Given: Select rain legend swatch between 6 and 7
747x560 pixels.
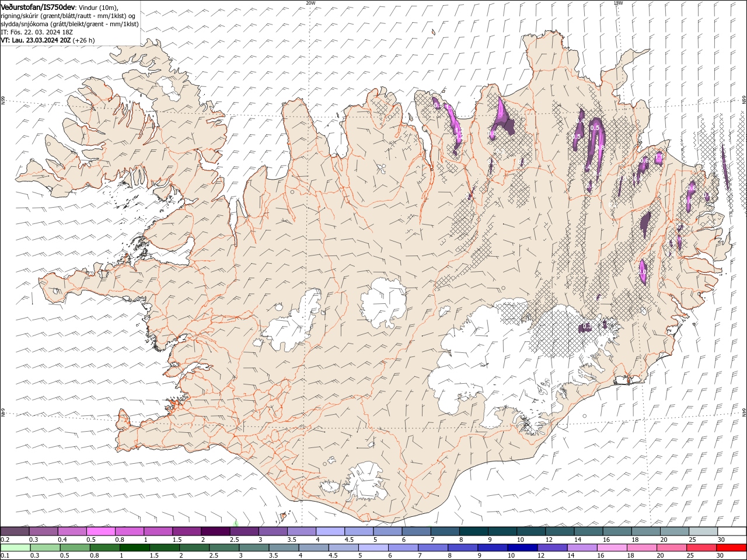Looking at the screenshot, I should click(403, 548).
